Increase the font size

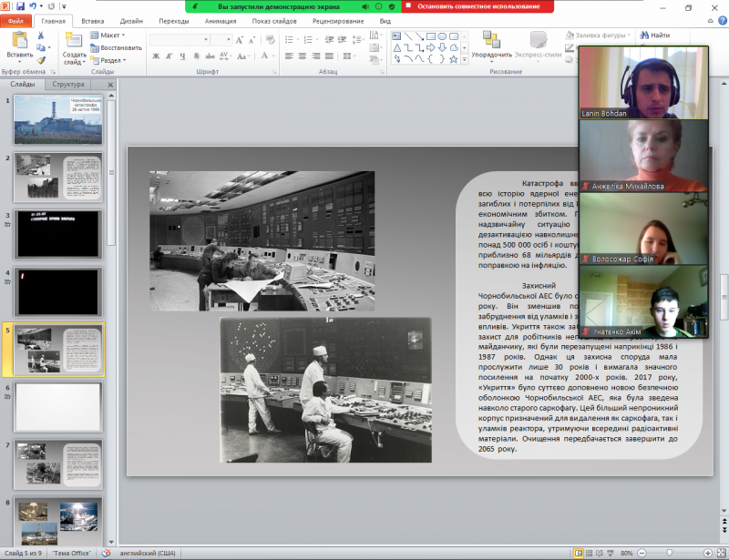(240, 40)
